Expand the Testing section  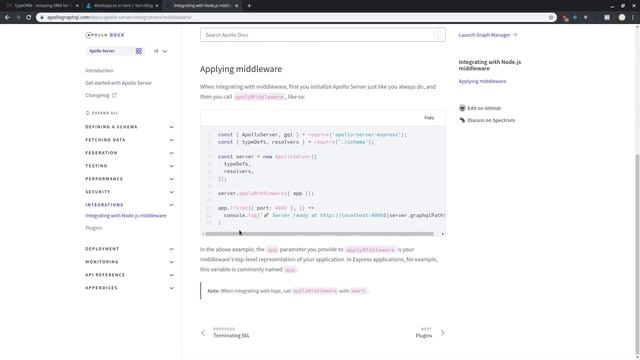tap(129, 166)
